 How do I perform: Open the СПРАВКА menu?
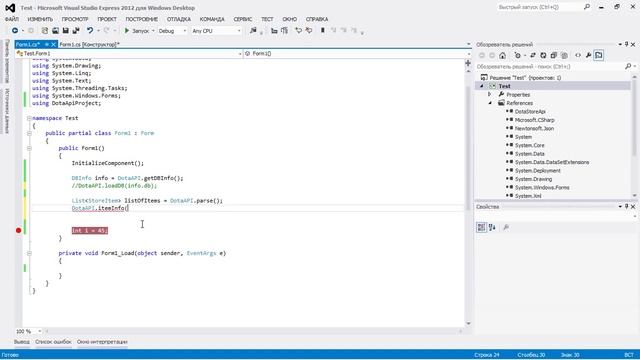317,19
